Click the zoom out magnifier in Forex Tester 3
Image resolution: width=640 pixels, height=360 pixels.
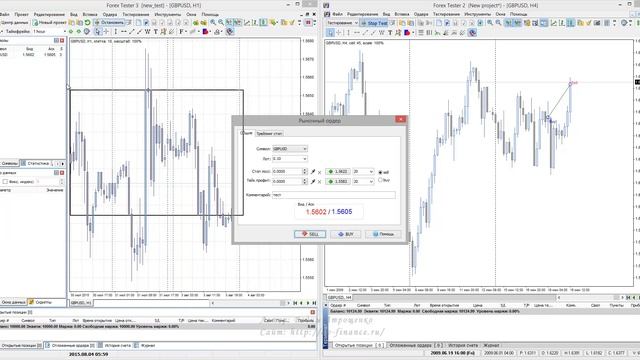[x=221, y=22]
